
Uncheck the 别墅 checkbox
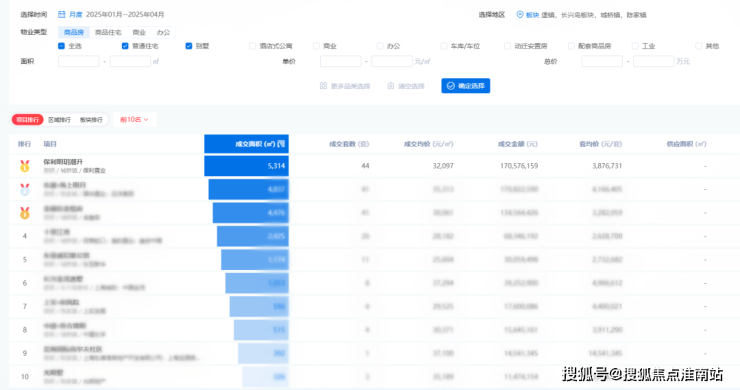[189, 46]
